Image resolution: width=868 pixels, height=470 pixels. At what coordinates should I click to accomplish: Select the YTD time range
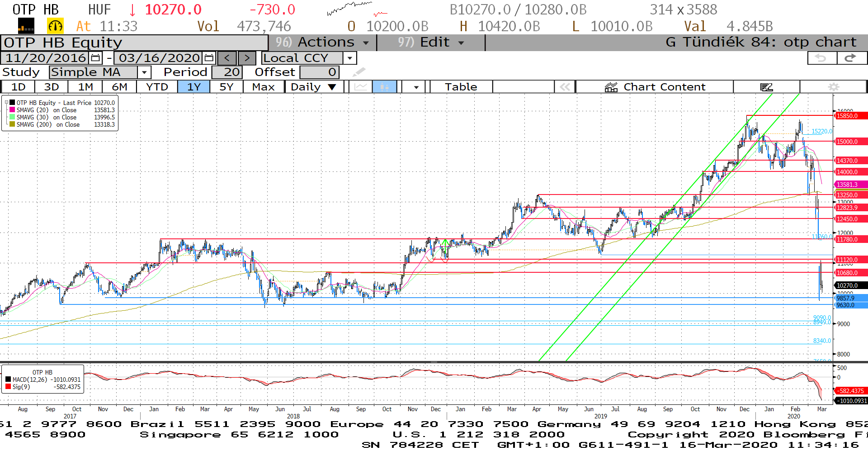157,87
